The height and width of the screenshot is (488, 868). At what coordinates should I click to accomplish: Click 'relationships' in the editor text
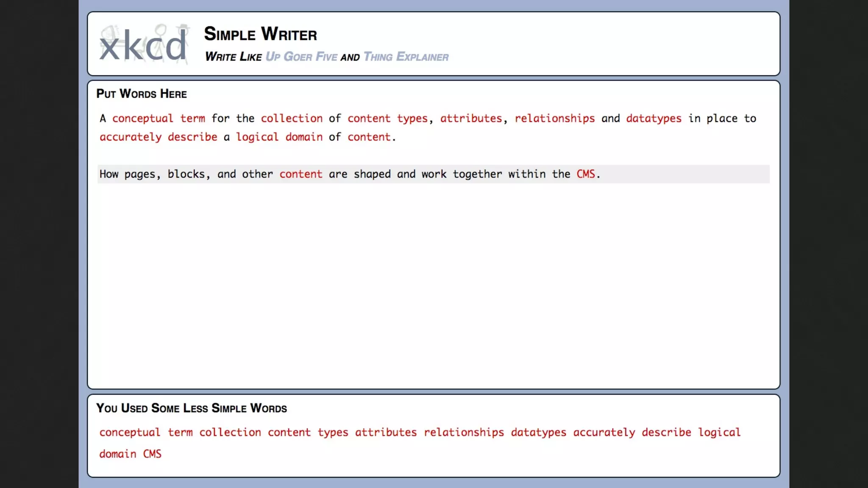tap(554, 119)
